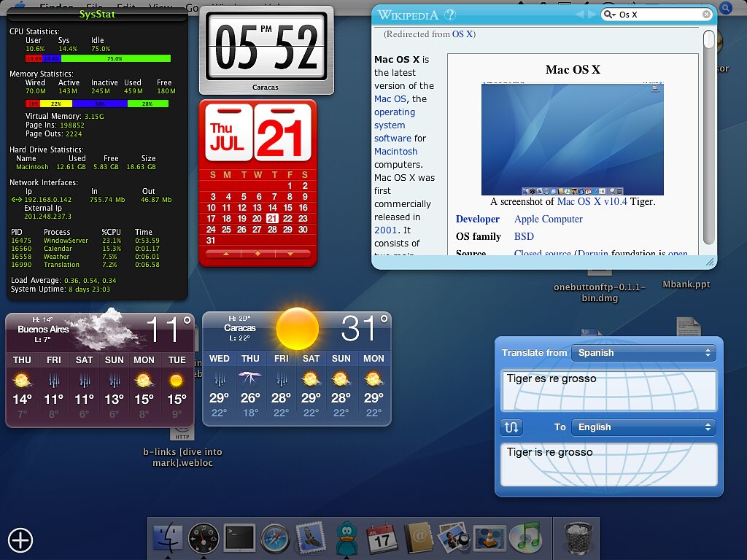
Task: Show previous month in calendar widget
Action: [x=226, y=254]
